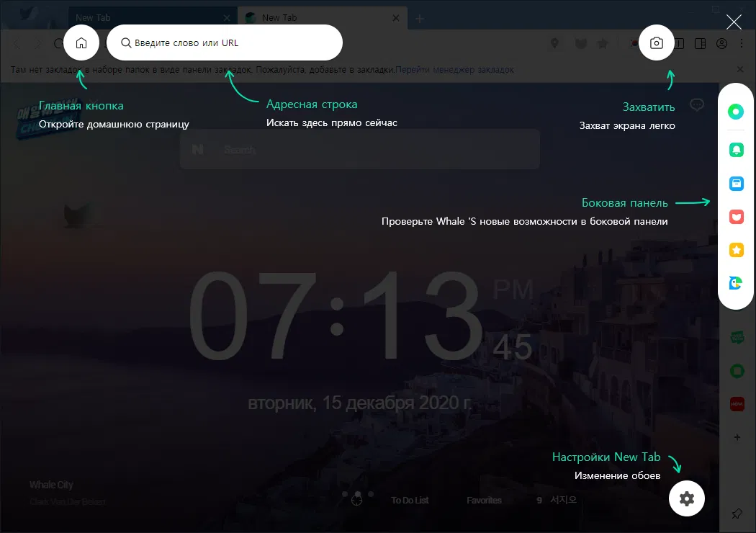Click the dimmed forward navigation arrow
756x533 pixels.
(x=37, y=44)
